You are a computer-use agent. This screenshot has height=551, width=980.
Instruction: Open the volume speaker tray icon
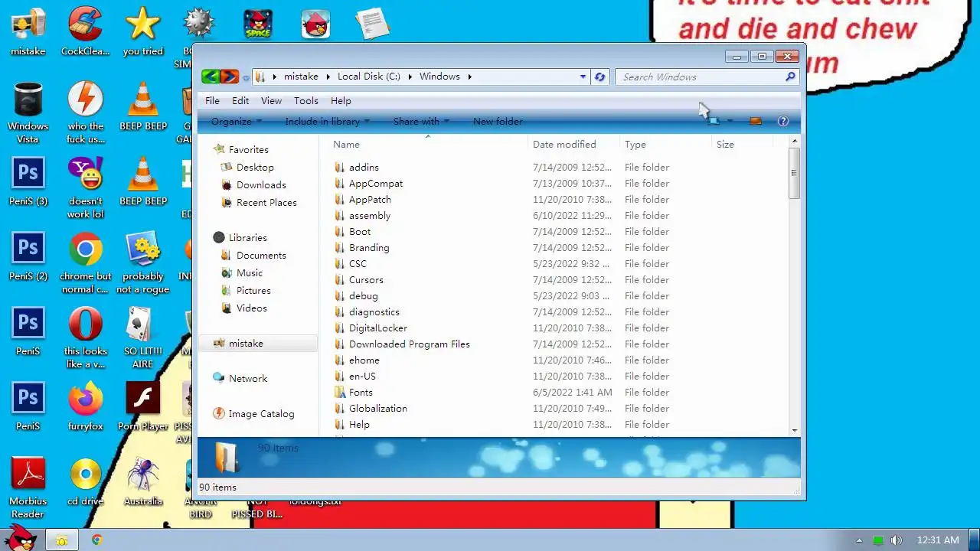[x=897, y=540]
